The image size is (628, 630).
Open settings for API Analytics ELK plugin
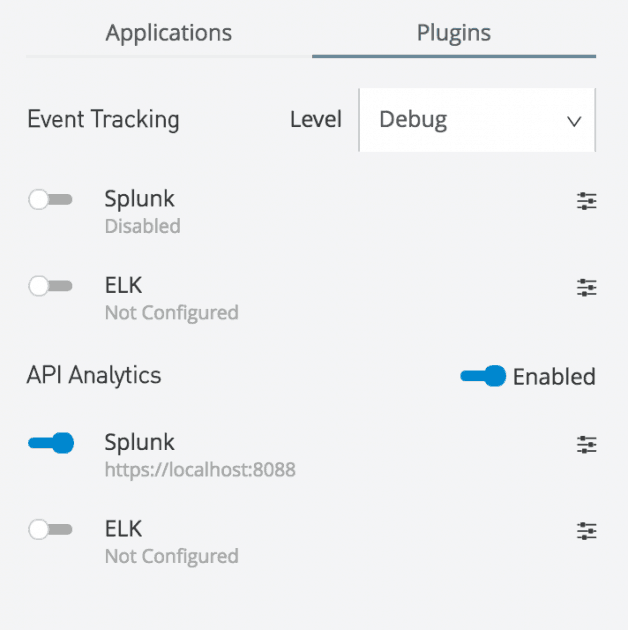point(587,531)
